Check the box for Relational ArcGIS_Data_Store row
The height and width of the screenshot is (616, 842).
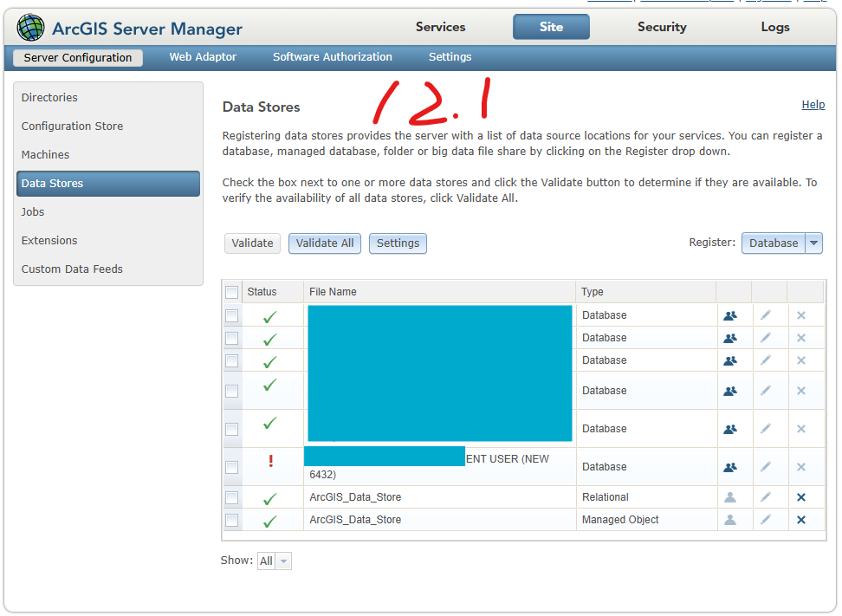[232, 498]
